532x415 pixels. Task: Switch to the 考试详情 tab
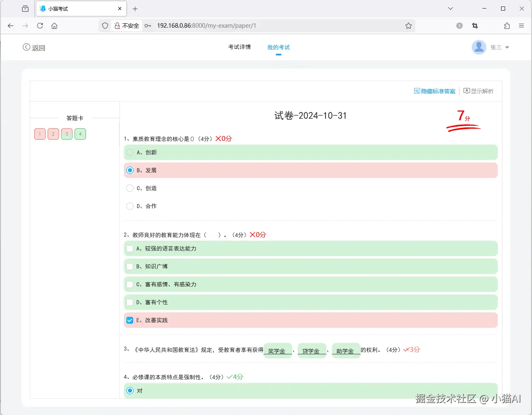point(240,47)
